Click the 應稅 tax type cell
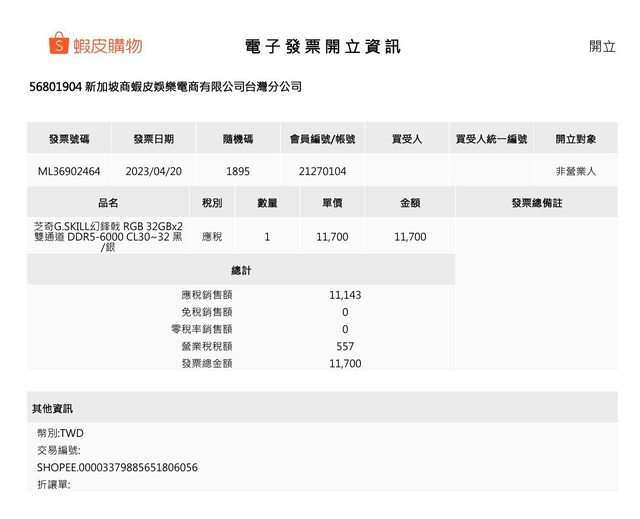This screenshot has height=519, width=640. click(212, 237)
